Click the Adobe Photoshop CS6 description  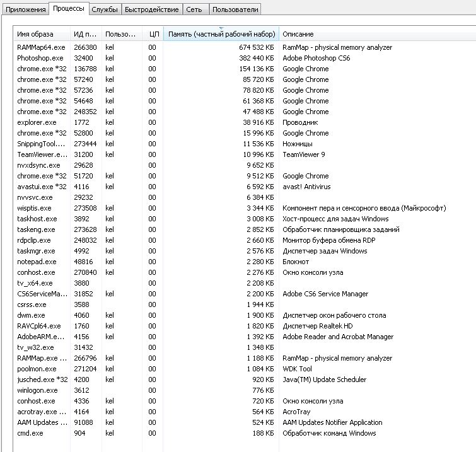316,58
